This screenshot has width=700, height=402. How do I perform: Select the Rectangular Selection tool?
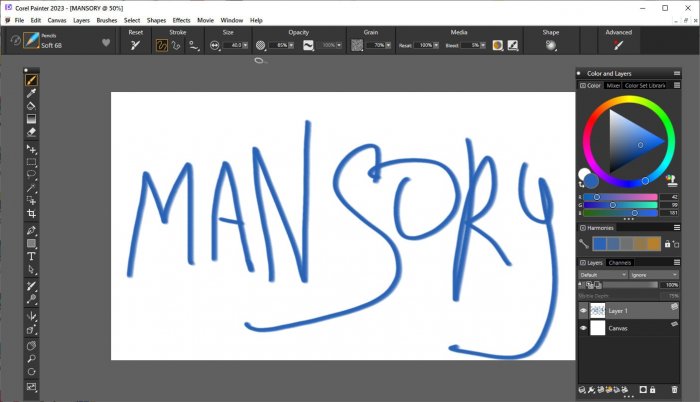pyautogui.click(x=31, y=162)
